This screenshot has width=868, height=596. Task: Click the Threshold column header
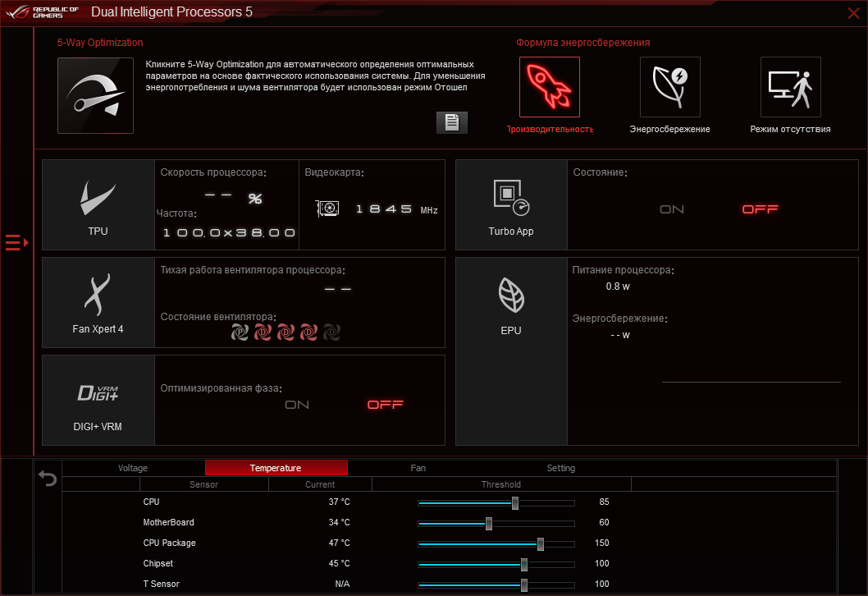(x=501, y=484)
